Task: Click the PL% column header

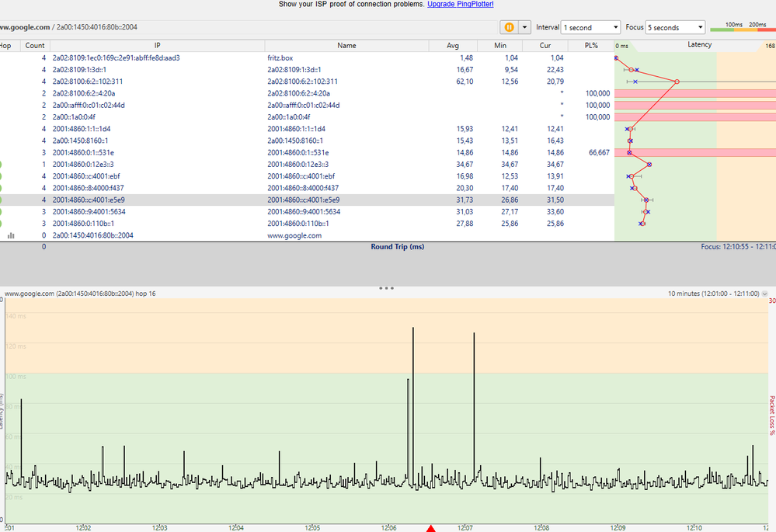Action: pos(591,46)
